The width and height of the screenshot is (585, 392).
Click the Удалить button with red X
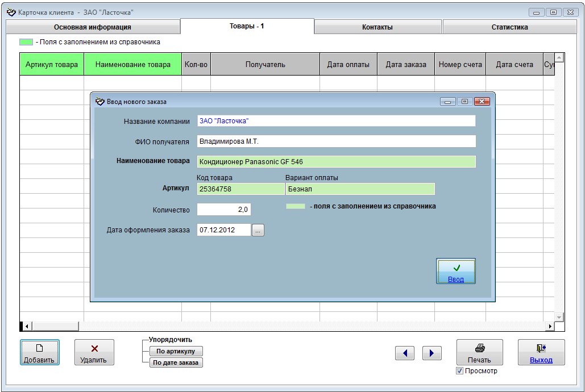[94, 352]
